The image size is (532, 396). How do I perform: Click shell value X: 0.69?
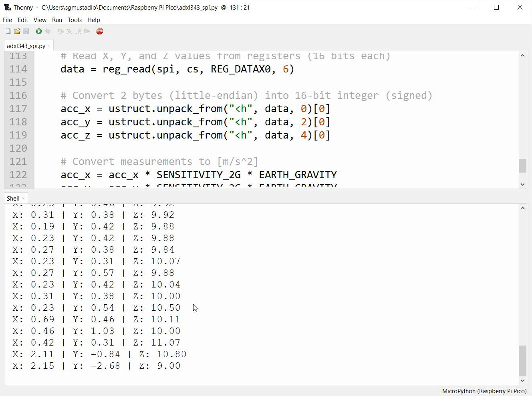click(x=33, y=319)
